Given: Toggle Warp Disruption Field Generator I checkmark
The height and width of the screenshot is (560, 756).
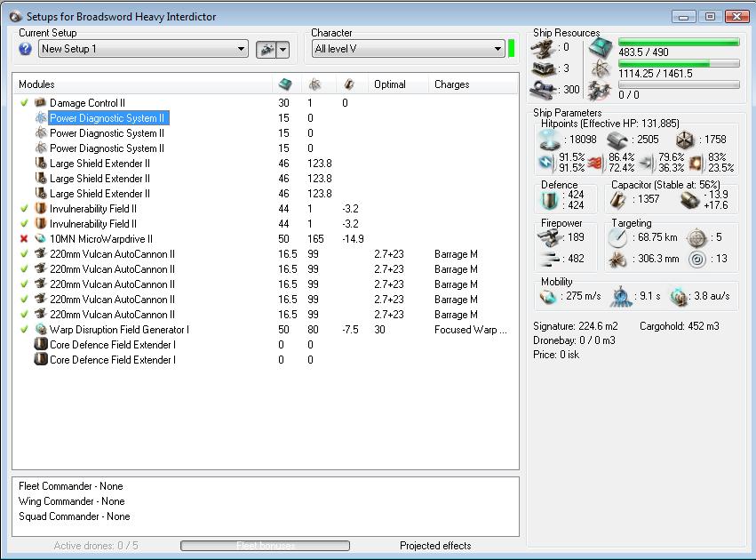Looking at the screenshot, I should (24, 330).
